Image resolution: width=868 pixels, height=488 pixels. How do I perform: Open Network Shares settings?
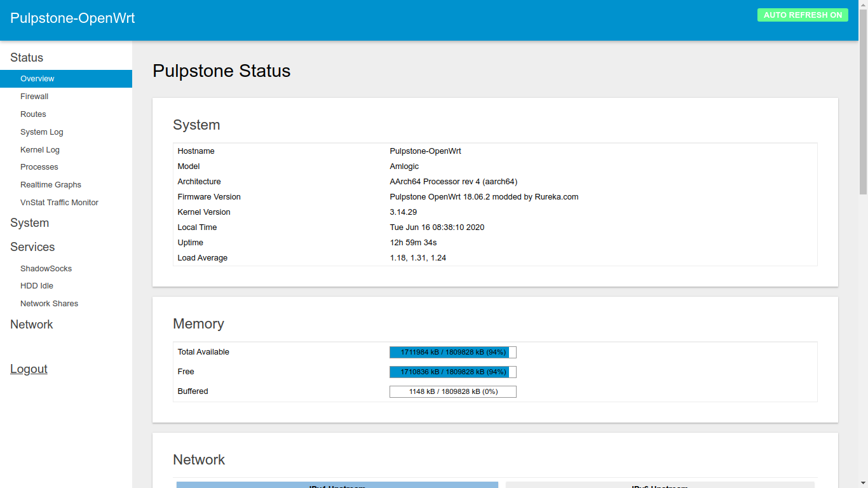pos(49,304)
